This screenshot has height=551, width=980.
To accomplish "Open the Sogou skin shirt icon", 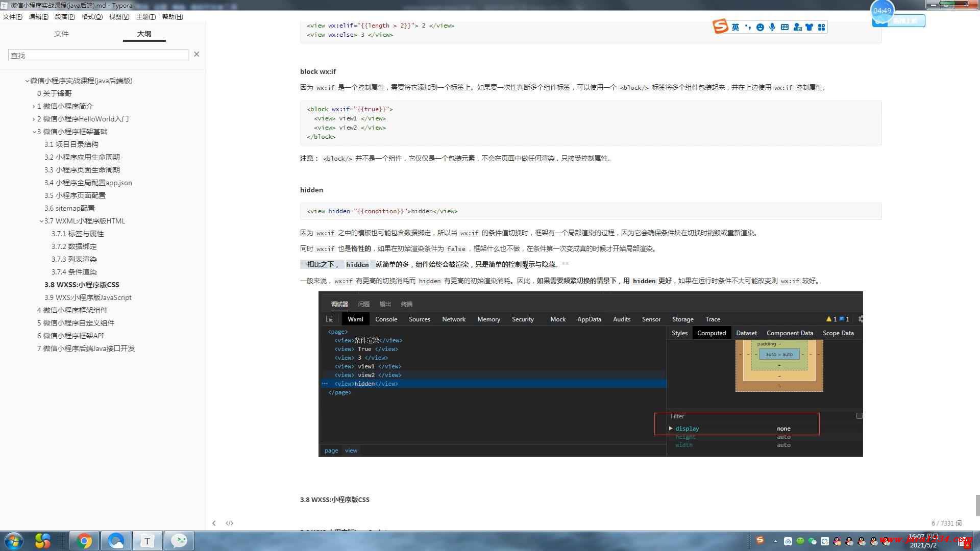I will click(x=809, y=28).
